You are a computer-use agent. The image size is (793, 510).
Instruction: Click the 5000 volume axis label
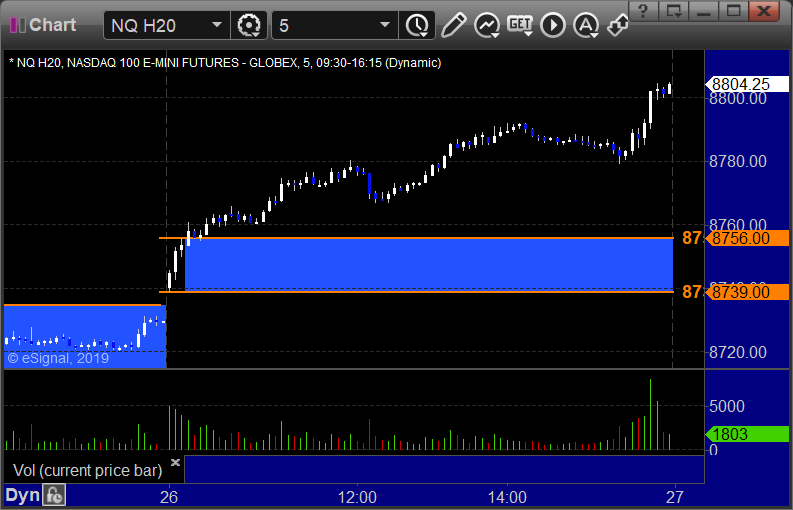[x=727, y=406]
